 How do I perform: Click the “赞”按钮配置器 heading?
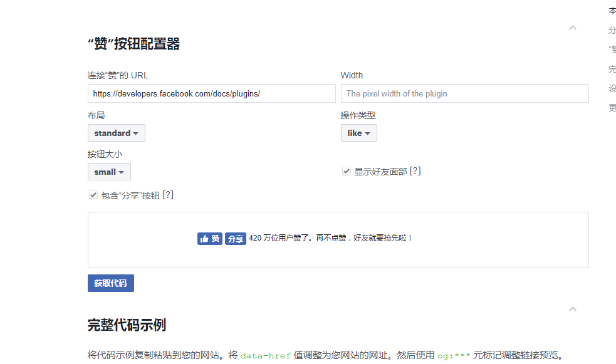[x=133, y=44]
